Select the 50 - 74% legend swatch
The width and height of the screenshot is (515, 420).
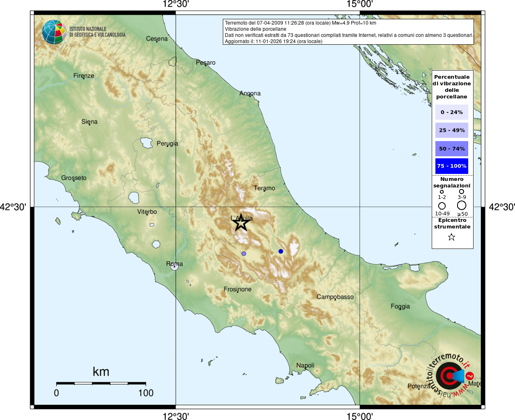tap(452, 148)
